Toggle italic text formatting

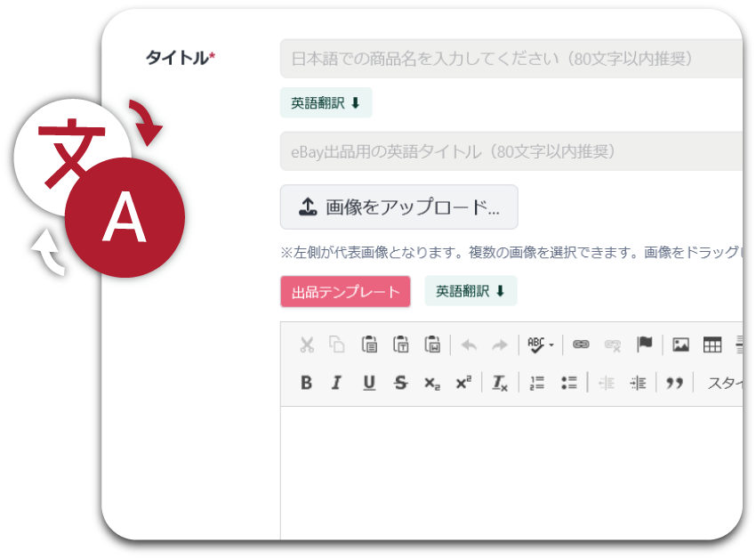point(336,383)
